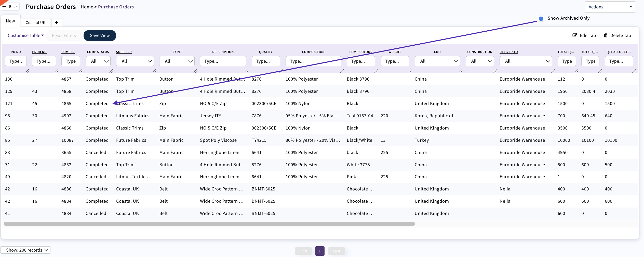
Task: Toggle Show Archived Only checkbox
Action: tap(541, 18)
